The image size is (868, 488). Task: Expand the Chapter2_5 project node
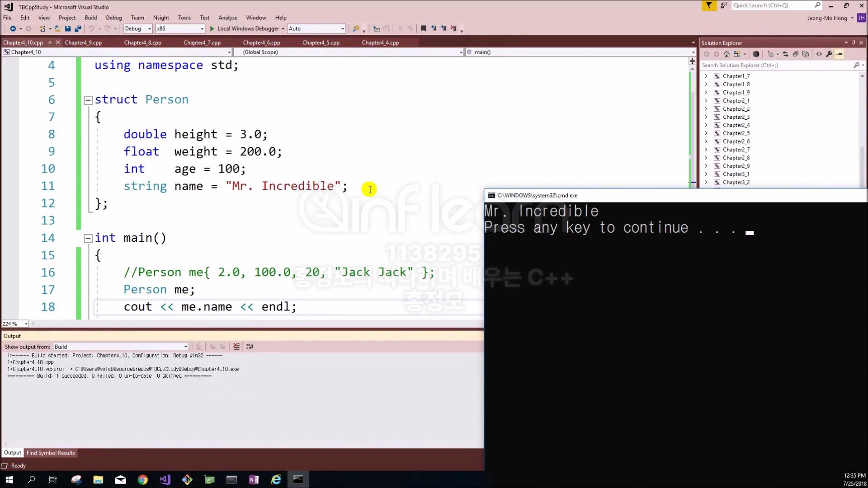706,133
